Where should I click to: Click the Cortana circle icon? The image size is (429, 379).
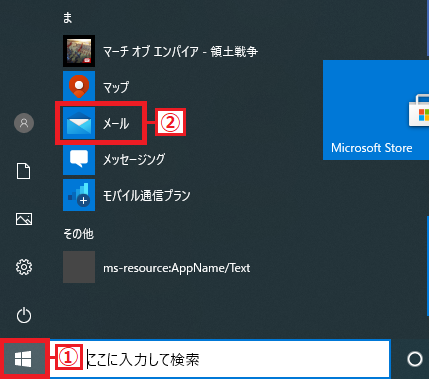click(x=415, y=359)
